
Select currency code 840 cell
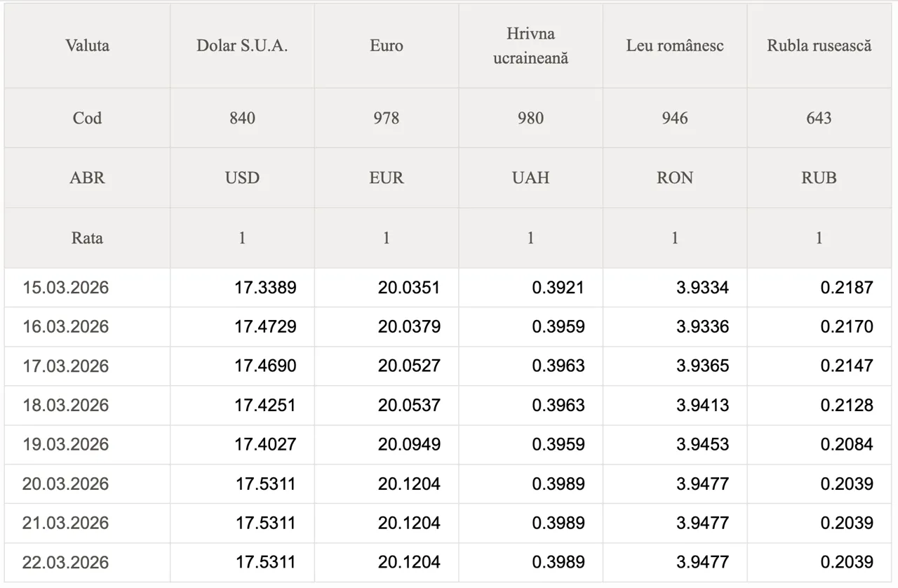coord(242,118)
